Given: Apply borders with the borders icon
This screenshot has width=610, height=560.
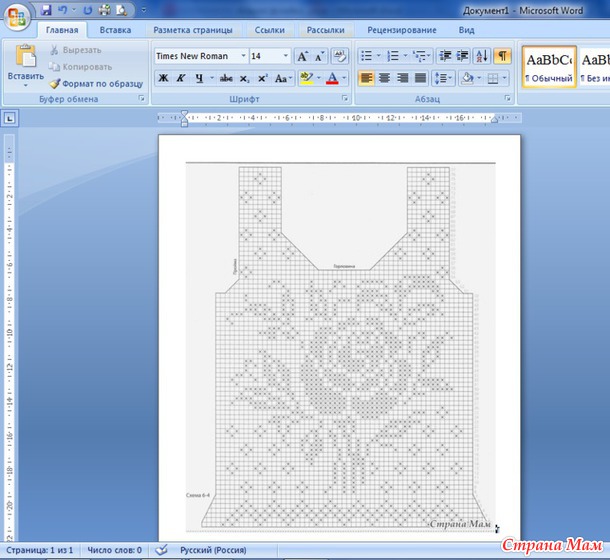Looking at the screenshot, I should [x=493, y=78].
